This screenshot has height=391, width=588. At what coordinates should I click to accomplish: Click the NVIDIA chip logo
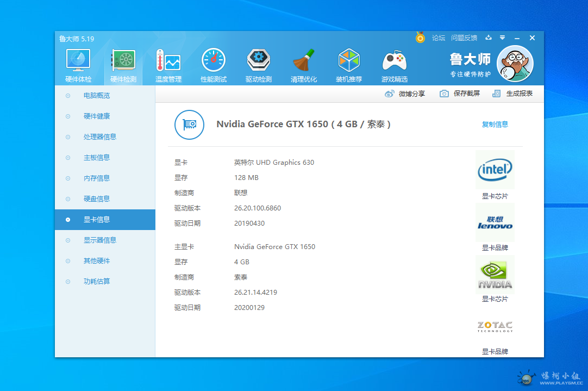(495, 275)
